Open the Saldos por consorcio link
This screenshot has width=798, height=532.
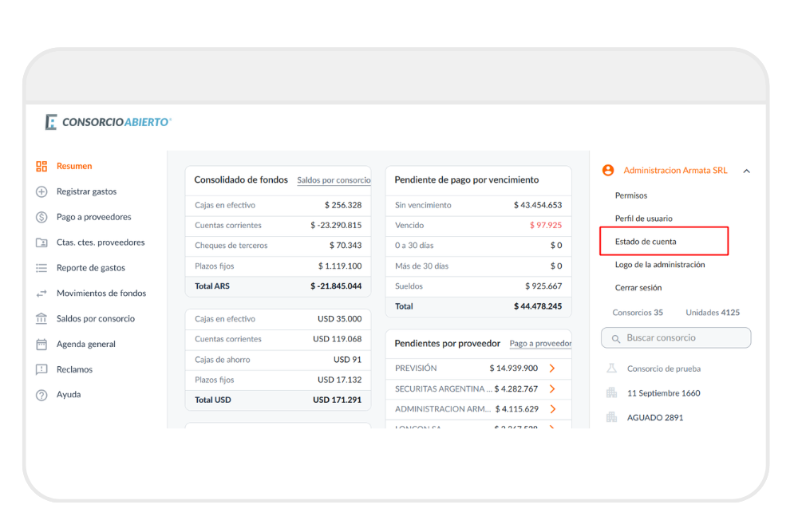point(334,180)
